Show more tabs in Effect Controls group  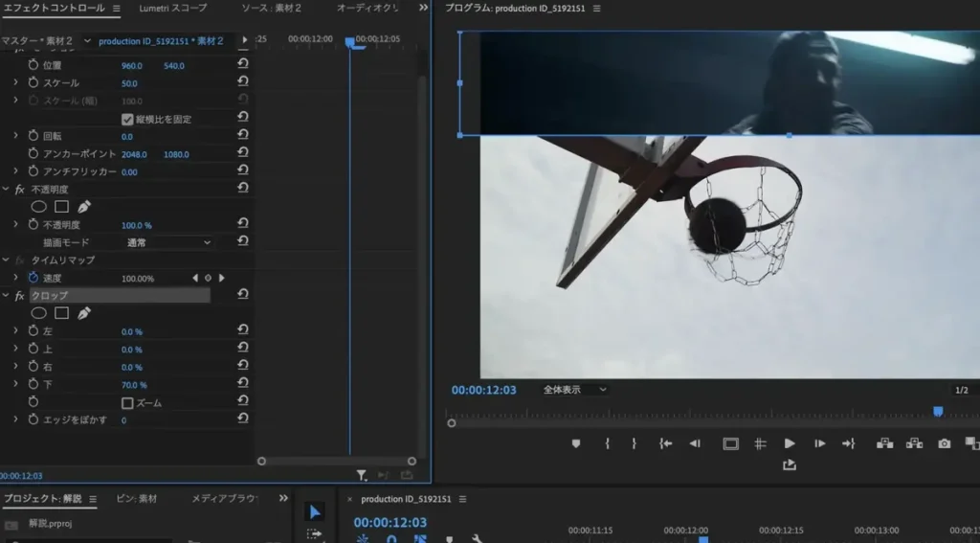[423, 8]
